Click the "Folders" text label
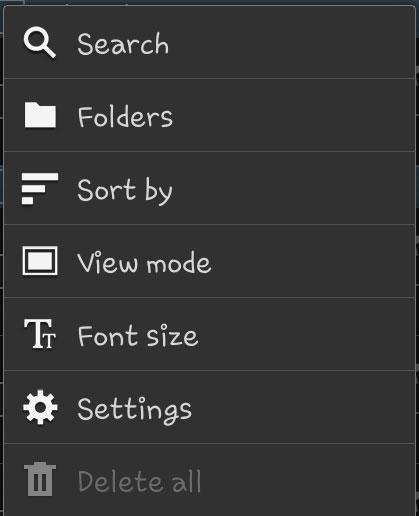 click(125, 116)
